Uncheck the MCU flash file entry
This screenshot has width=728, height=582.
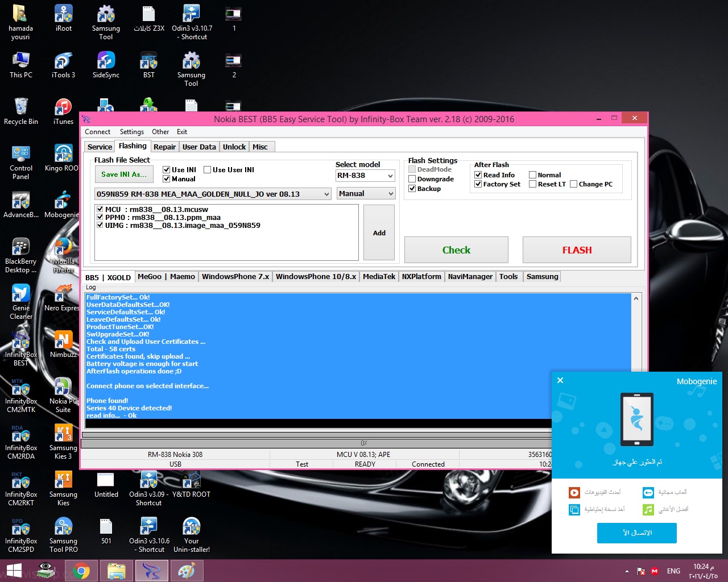[x=100, y=209]
